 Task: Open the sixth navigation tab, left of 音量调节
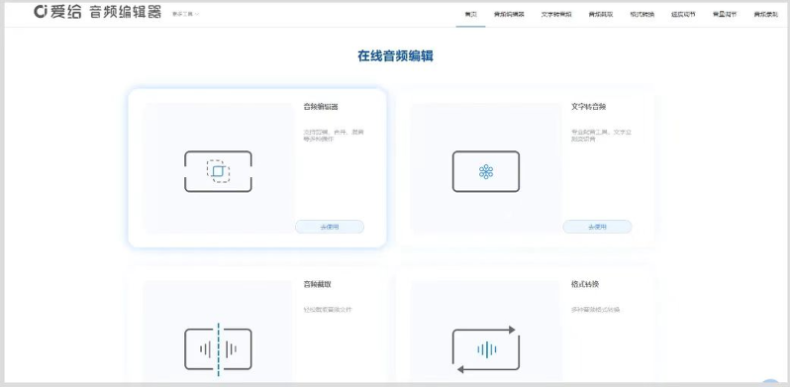684,15
